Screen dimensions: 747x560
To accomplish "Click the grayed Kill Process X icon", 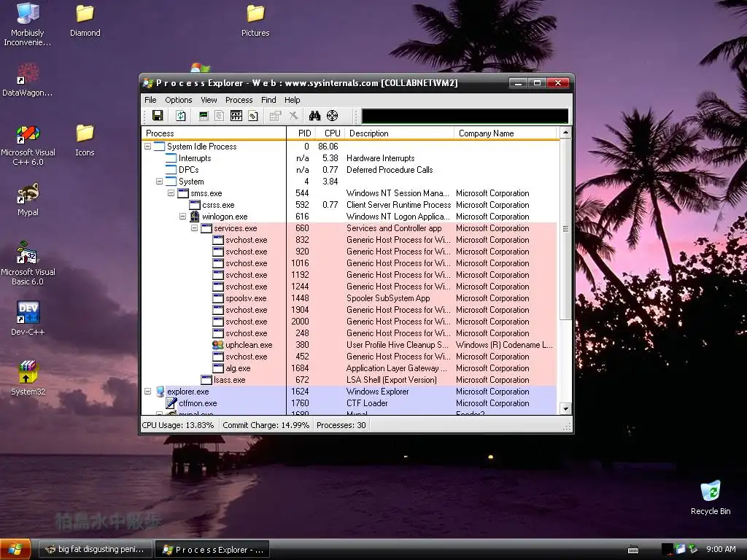I will 293,116.
